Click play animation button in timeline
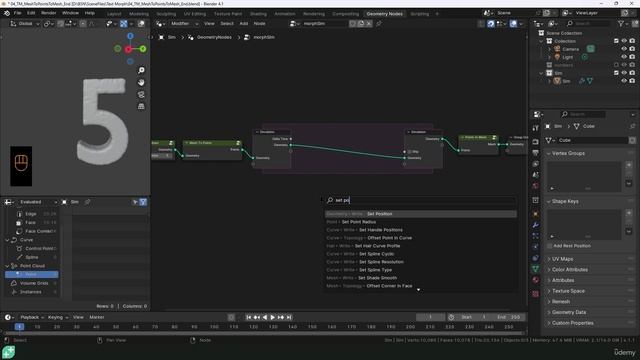Image resolution: width=640 pixels, height=360 pixels. pyautogui.click(x=273, y=317)
